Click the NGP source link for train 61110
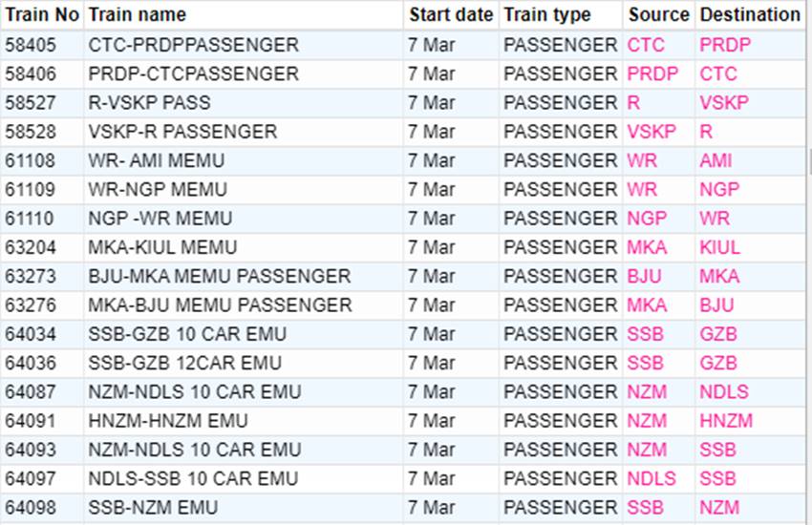812x525 pixels. click(x=647, y=219)
